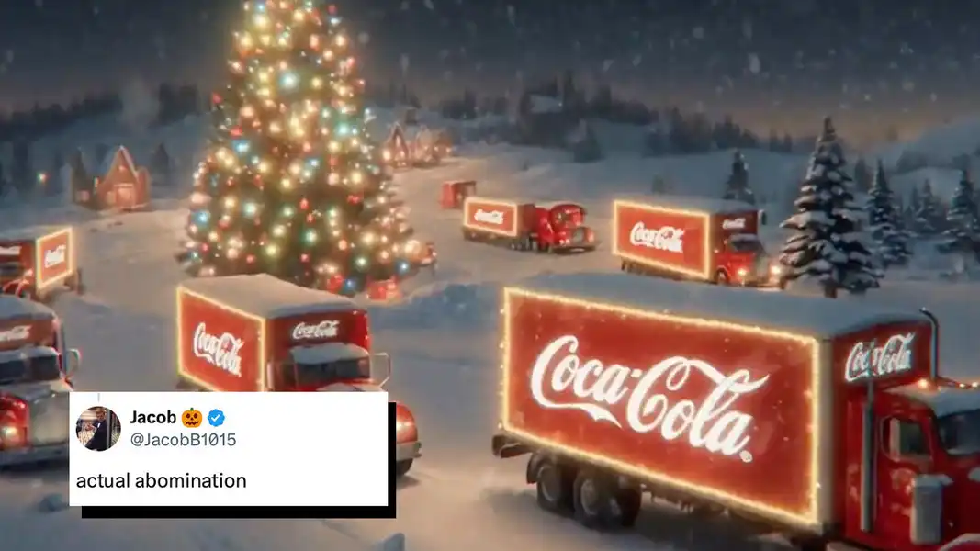The height and width of the screenshot is (551, 980).
Task: Click Jacob's round profile avatar
Action: pos(98,429)
